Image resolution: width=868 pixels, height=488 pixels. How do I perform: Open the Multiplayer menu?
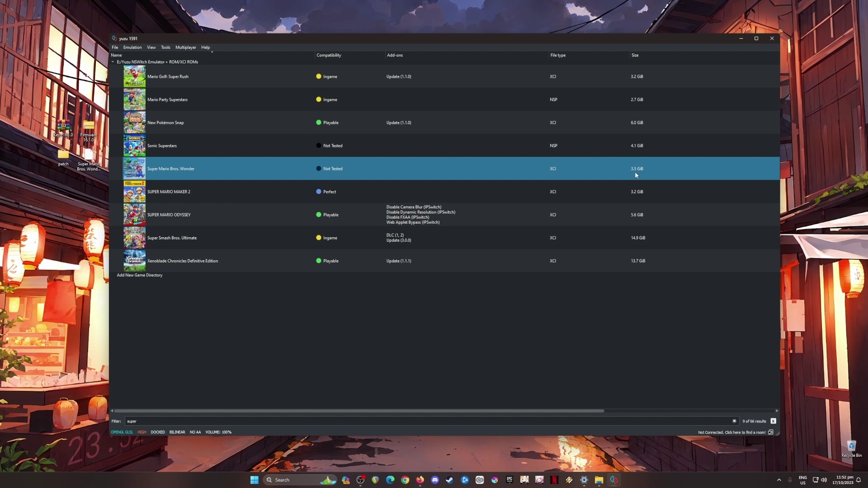tap(186, 47)
